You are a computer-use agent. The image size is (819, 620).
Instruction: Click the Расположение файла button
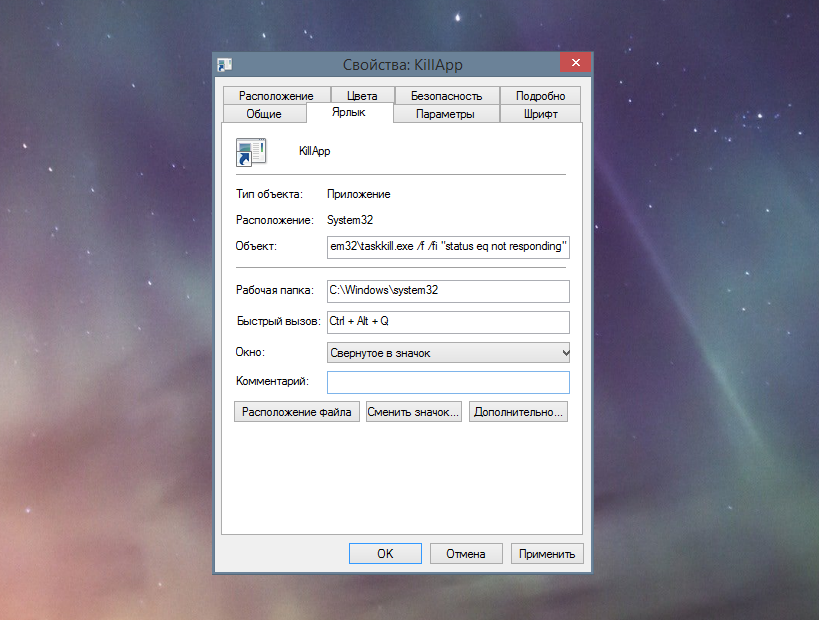click(x=297, y=412)
